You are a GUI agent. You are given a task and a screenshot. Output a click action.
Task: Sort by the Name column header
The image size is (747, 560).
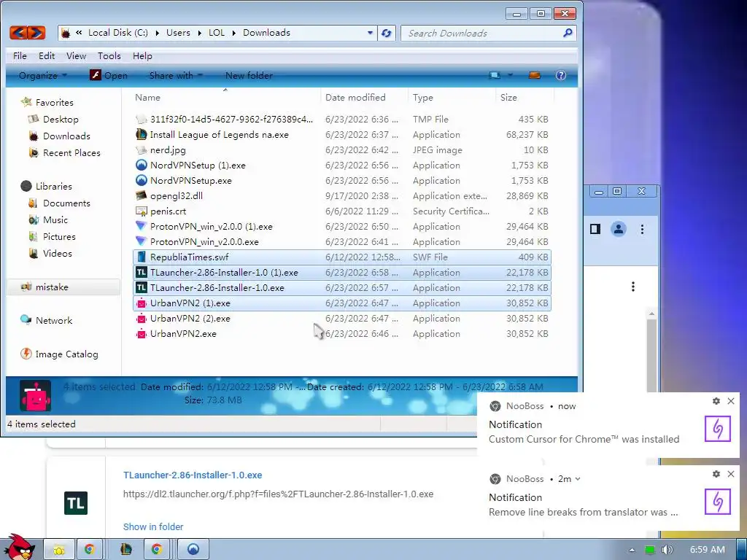[226, 97]
